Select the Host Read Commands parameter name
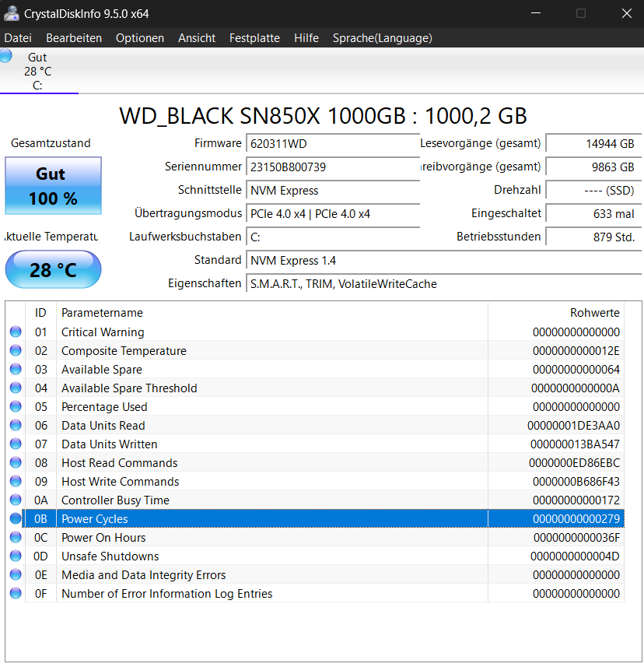 point(120,463)
